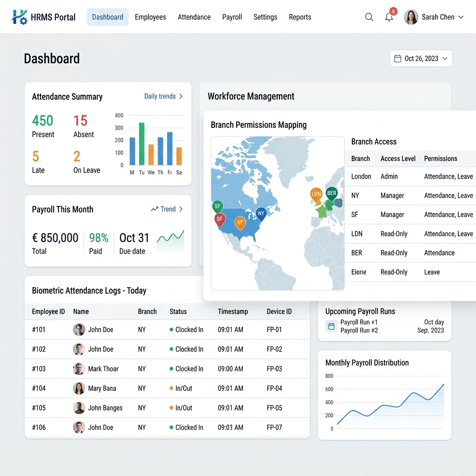Select the orange pin in central US
Image resolution: width=476 pixels, height=476 pixels.
click(240, 223)
